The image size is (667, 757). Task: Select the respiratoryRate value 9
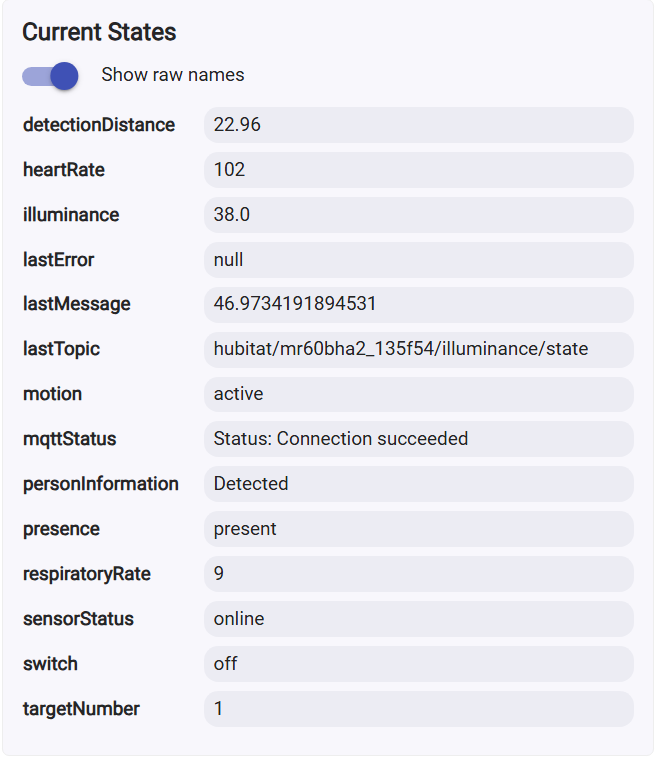(418, 574)
